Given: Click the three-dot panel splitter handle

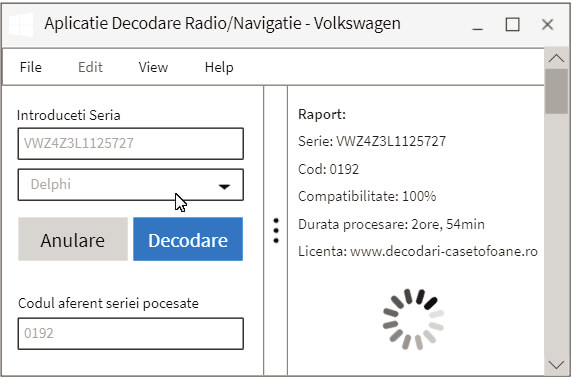Looking at the screenshot, I should (x=276, y=230).
